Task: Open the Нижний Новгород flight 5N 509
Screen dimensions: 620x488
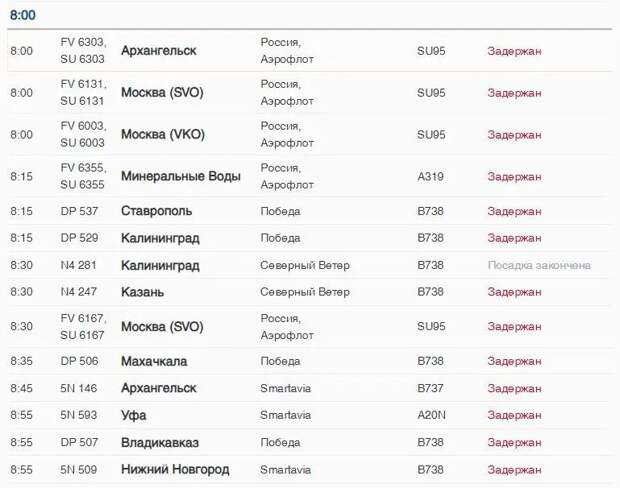Action: pyautogui.click(x=310, y=469)
